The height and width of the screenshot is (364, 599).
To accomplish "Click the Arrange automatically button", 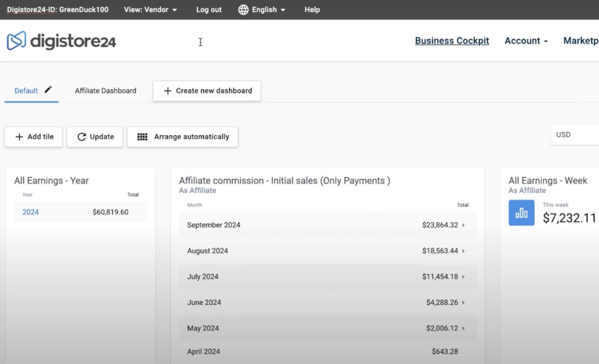I will (183, 137).
